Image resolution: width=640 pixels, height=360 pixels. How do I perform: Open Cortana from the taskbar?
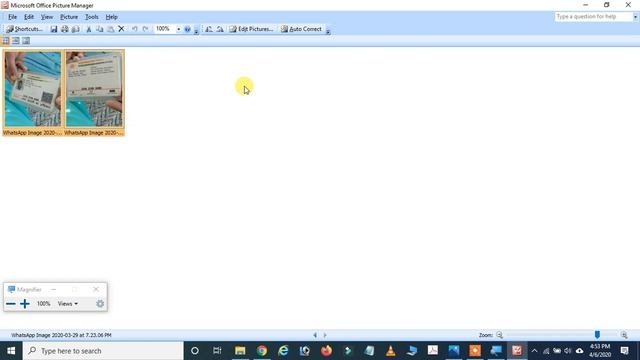pyautogui.click(x=195, y=351)
